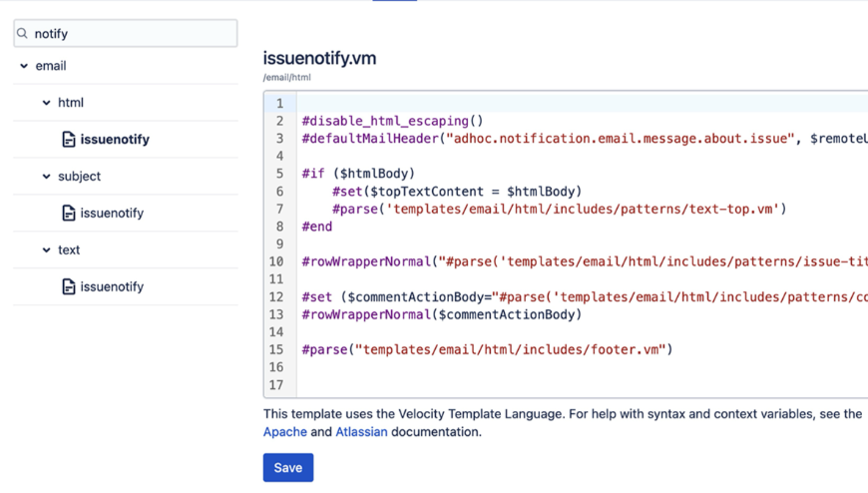This screenshot has width=868, height=493.
Task: Select the text folder label in tree
Action: click(x=69, y=250)
